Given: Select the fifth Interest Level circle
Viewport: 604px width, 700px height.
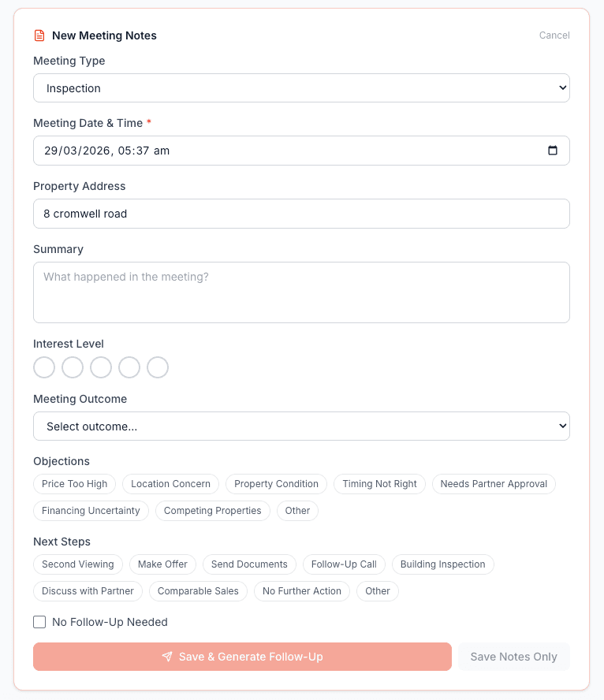Looking at the screenshot, I should (158, 367).
